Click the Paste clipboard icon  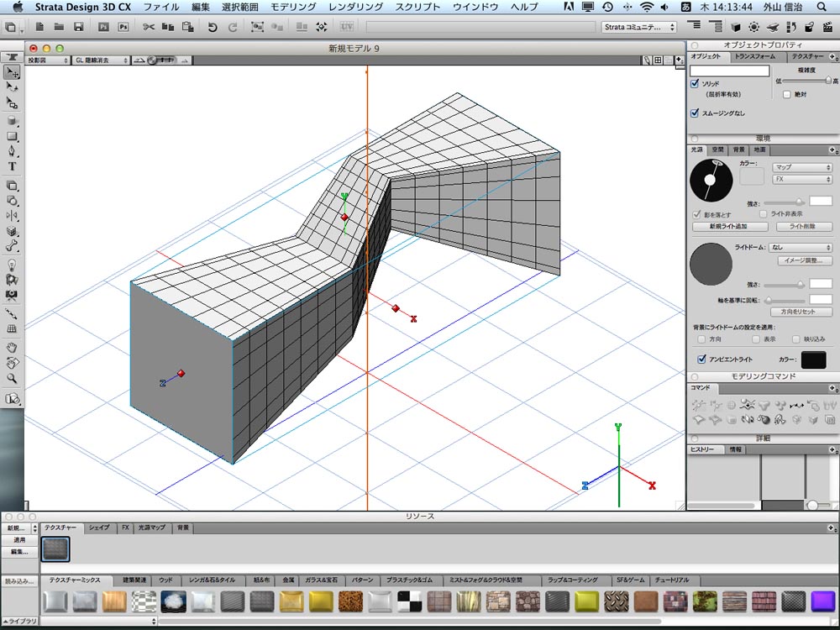pos(187,27)
